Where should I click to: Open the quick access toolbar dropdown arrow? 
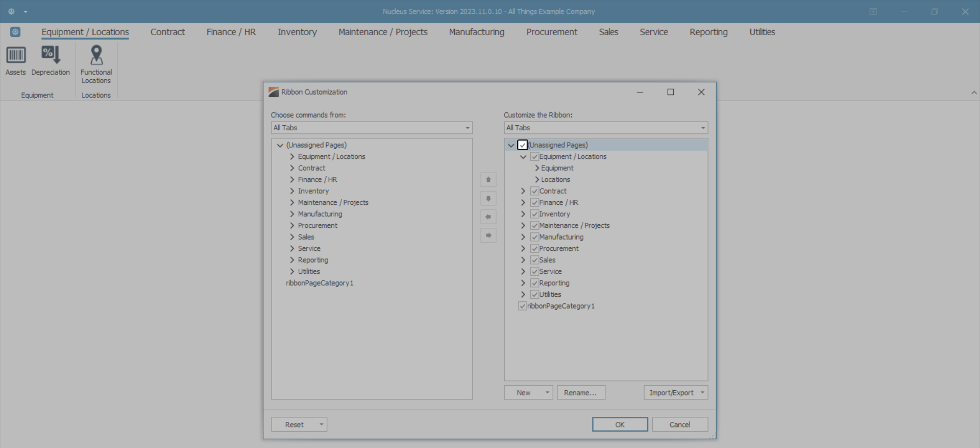coord(26,12)
